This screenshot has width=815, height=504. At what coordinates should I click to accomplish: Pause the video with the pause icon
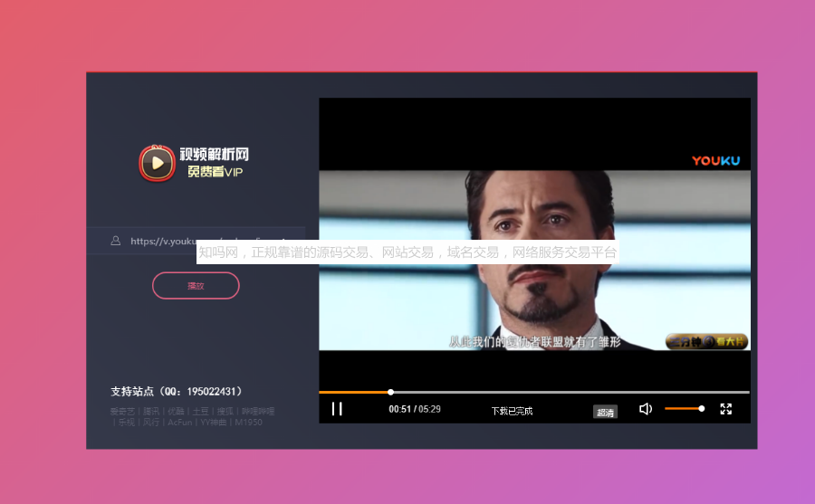(337, 409)
